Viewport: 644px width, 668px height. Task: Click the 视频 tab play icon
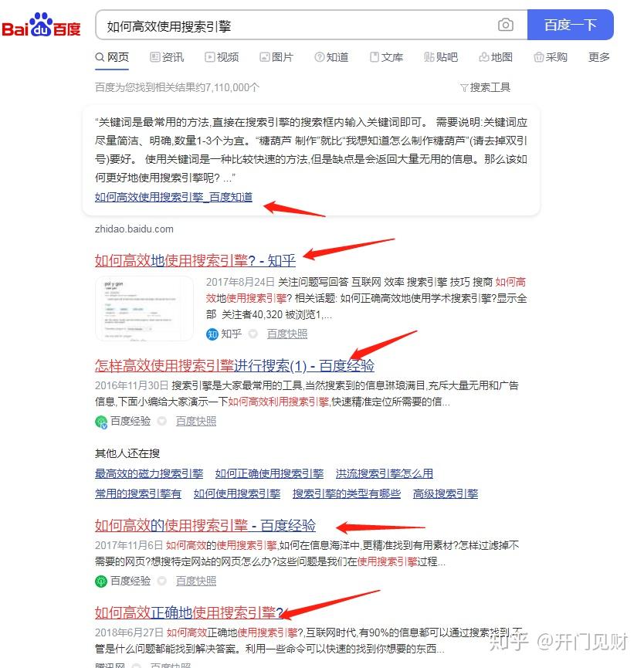pyautogui.click(x=209, y=57)
